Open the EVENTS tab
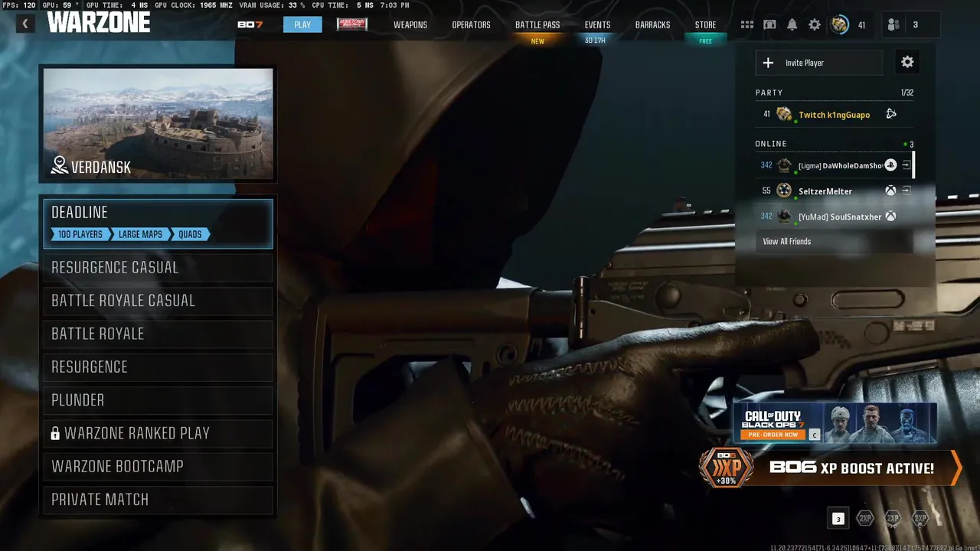This screenshot has width=980, height=551. click(597, 24)
